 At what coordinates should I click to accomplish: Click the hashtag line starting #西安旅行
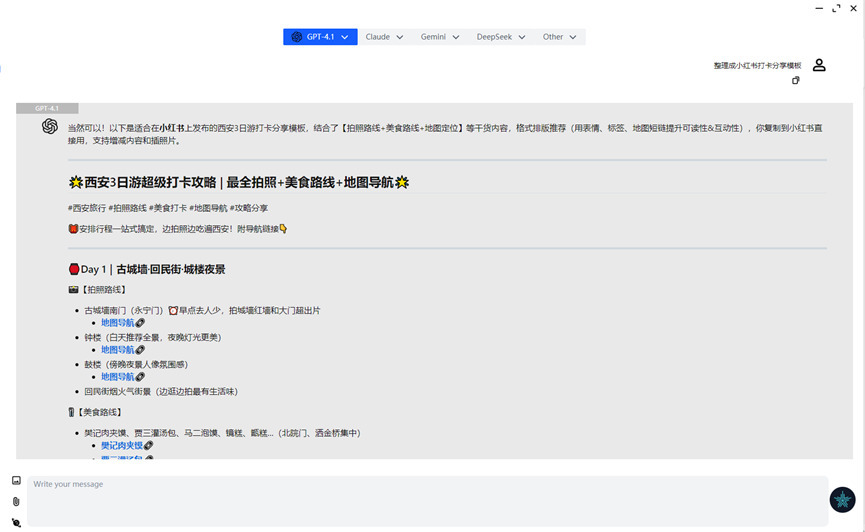(x=168, y=208)
